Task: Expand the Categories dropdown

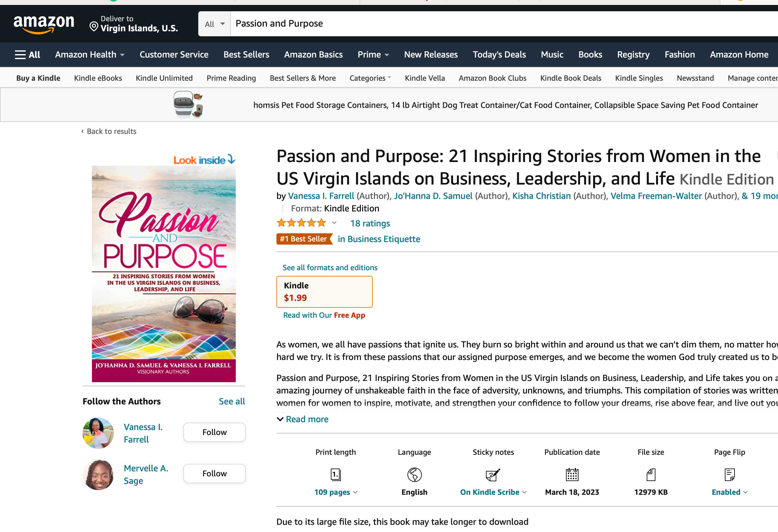Action: point(370,78)
